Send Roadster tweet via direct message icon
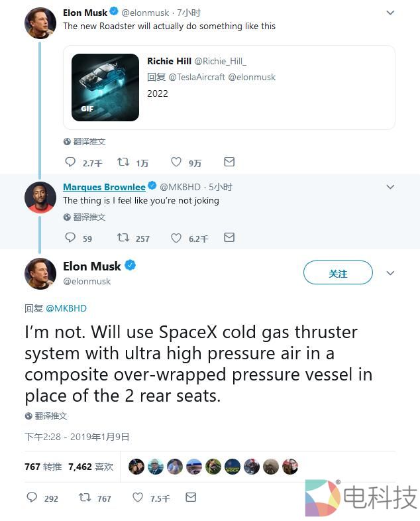 pos(229,162)
